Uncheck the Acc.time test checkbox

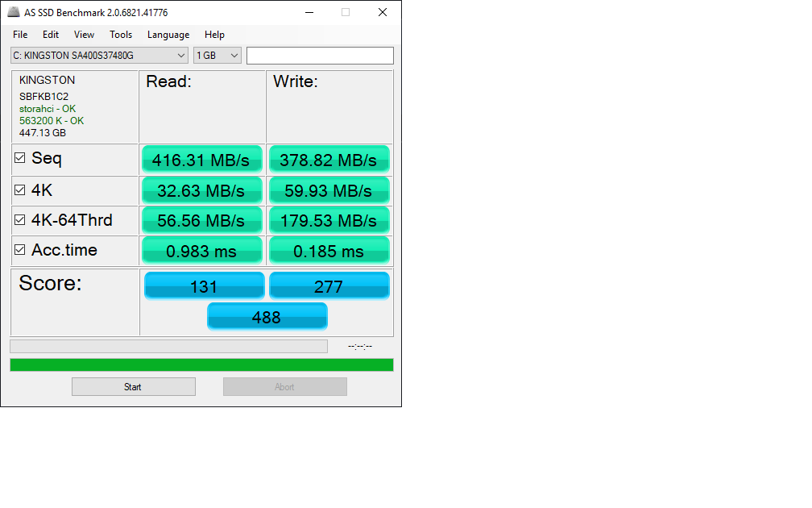click(20, 251)
